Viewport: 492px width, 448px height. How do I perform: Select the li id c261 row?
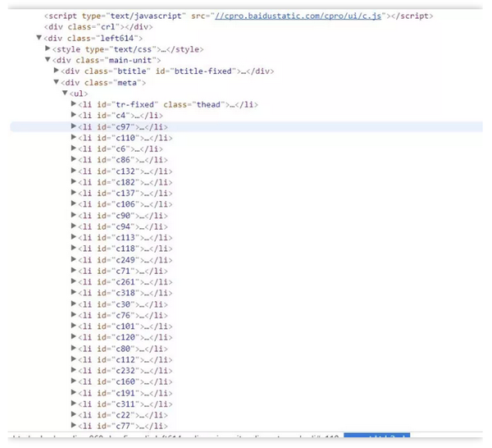coord(125,282)
